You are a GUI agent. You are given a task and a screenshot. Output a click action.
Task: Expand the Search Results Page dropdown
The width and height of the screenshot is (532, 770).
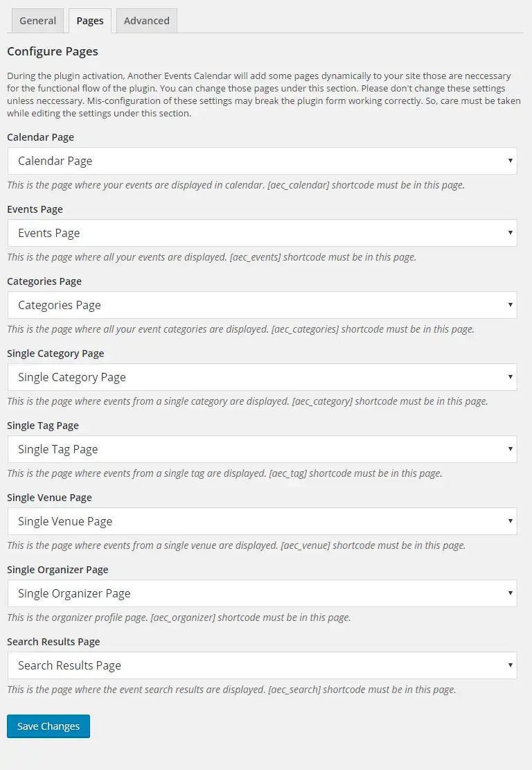[262, 665]
